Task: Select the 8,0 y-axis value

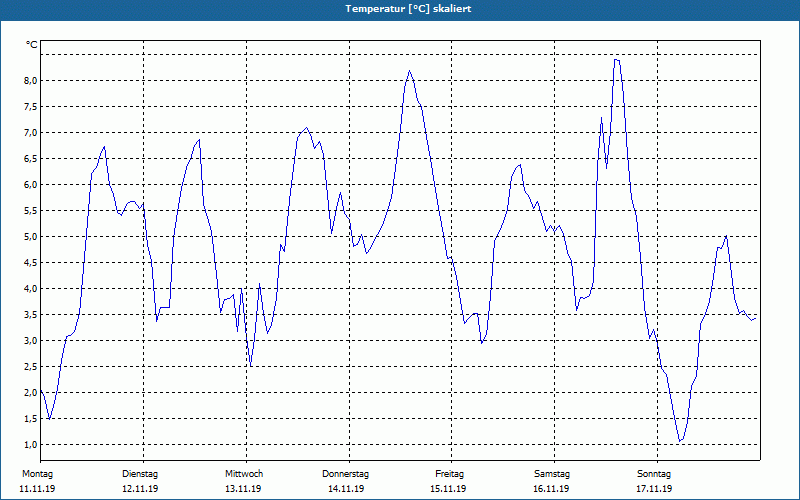Action: tap(31, 81)
